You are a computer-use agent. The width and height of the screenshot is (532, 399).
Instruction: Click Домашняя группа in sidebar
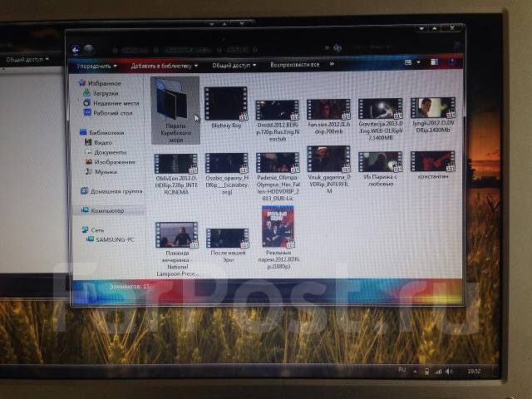[x=86, y=191]
